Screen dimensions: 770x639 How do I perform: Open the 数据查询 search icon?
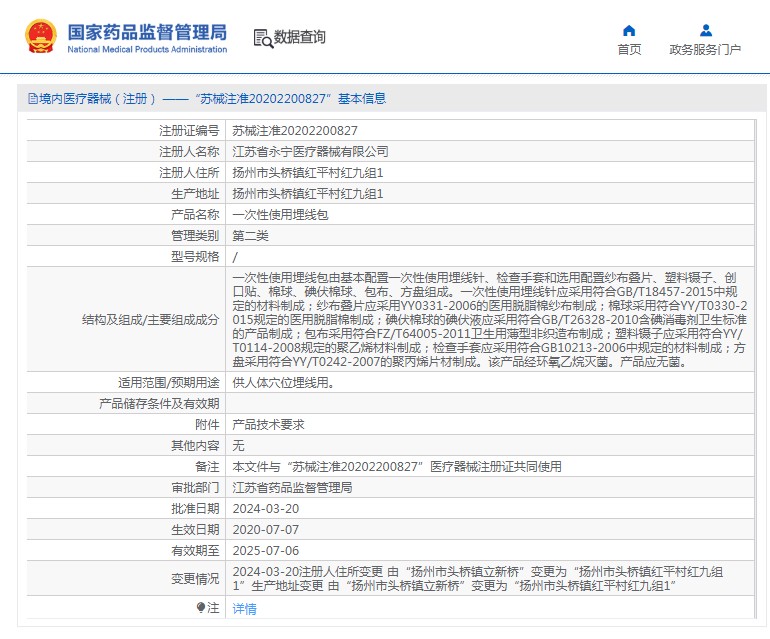click(x=263, y=38)
